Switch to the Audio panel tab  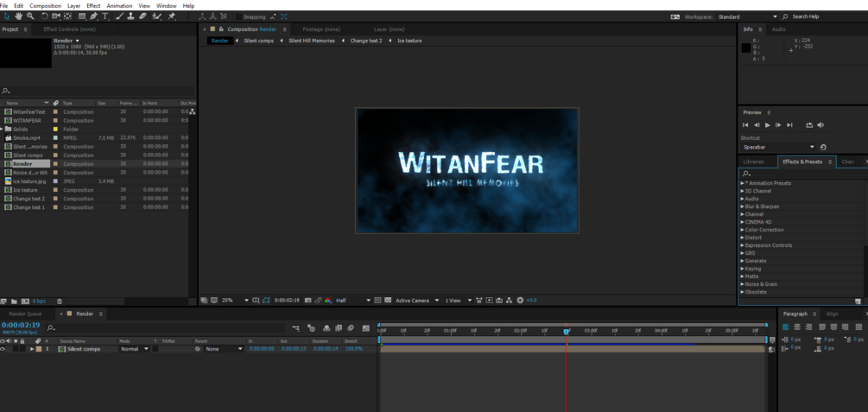(778, 29)
